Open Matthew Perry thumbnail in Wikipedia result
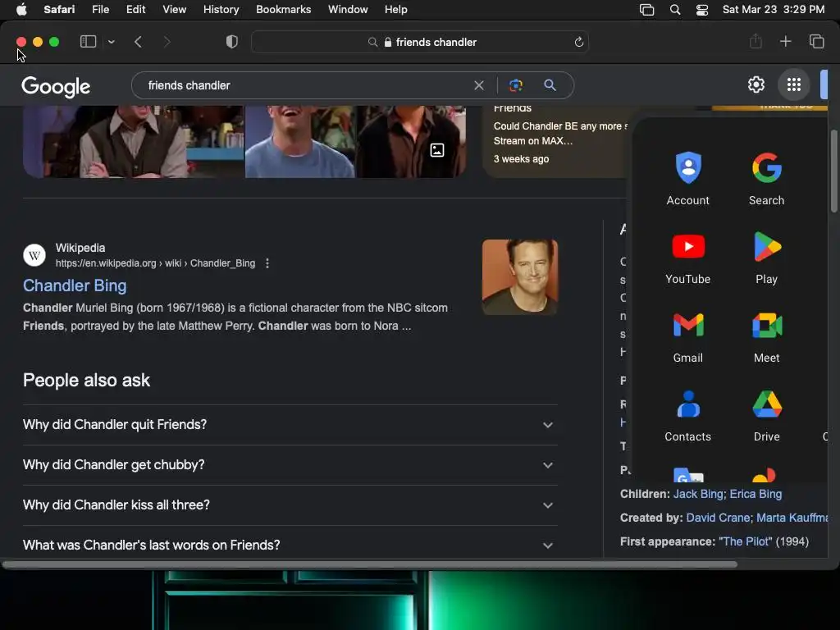Screen dimensions: 840x630 (x=519, y=277)
